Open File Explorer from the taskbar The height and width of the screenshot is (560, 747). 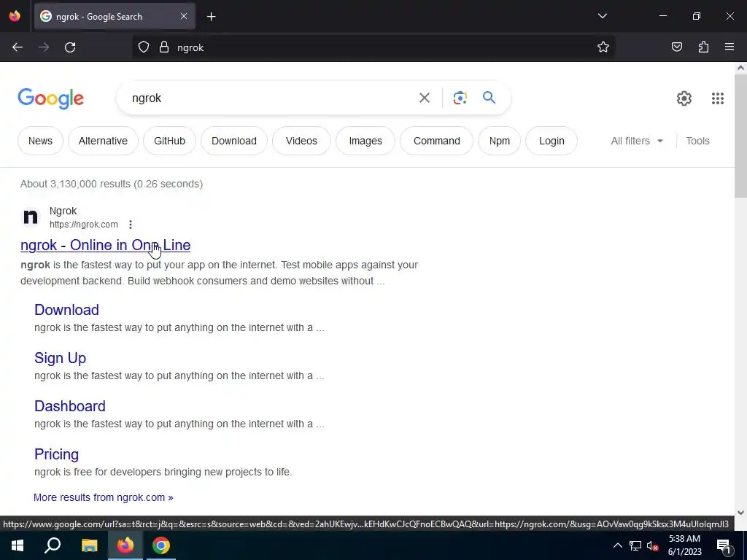pos(89,545)
